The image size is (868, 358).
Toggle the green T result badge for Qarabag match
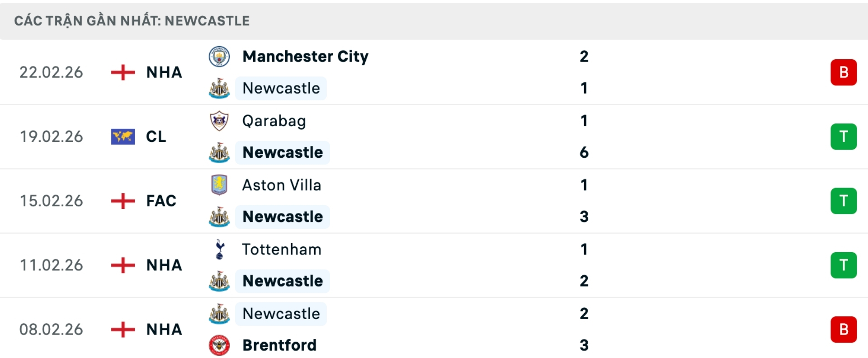(x=844, y=137)
